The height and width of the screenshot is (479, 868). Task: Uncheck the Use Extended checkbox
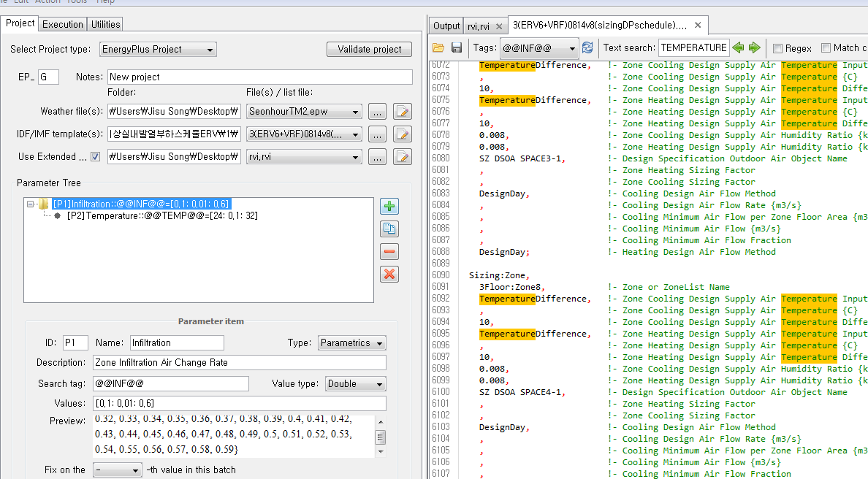coord(95,156)
